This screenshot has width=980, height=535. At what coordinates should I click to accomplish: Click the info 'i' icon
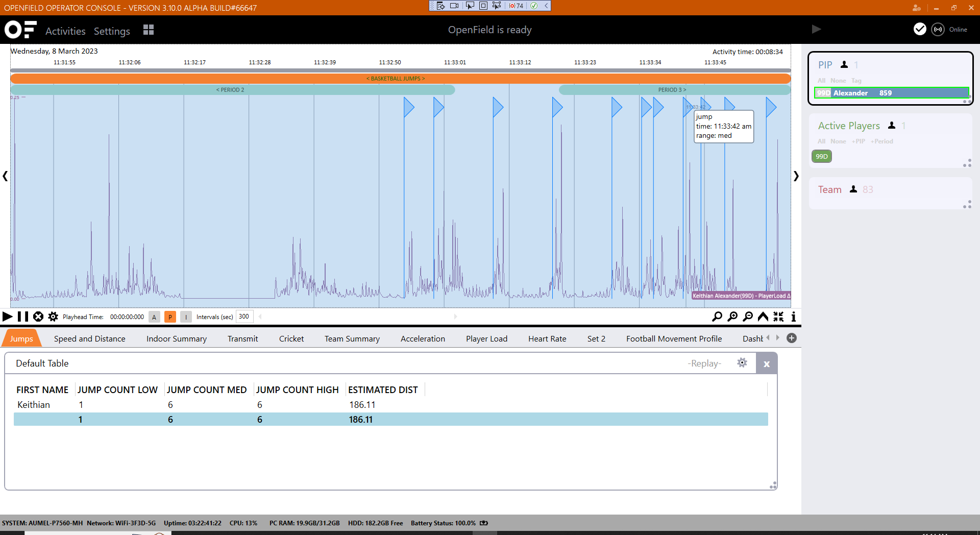click(793, 317)
